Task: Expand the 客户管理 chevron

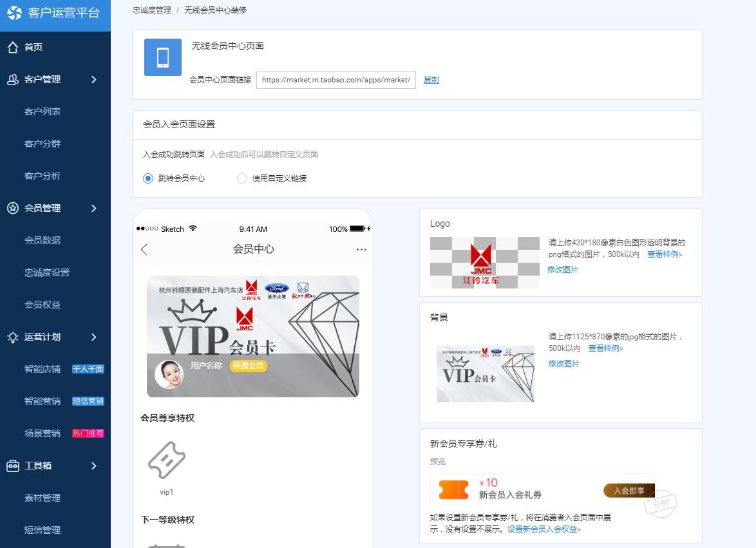Action: pos(93,79)
